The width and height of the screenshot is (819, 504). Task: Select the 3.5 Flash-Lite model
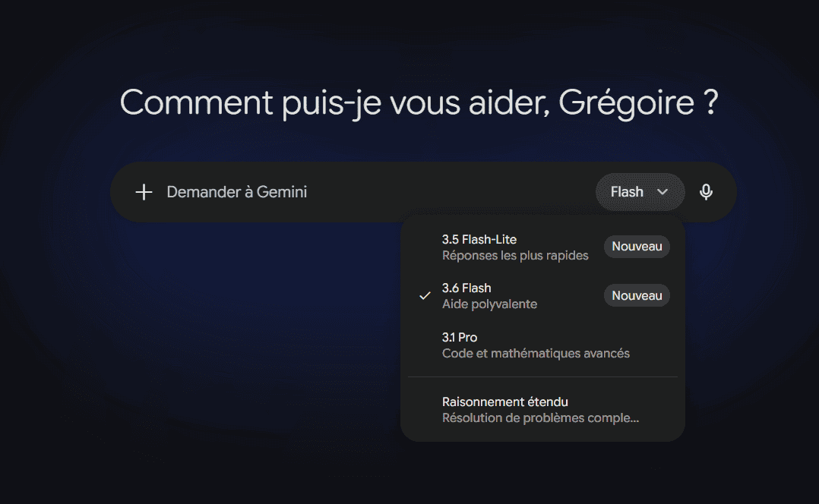coord(542,247)
